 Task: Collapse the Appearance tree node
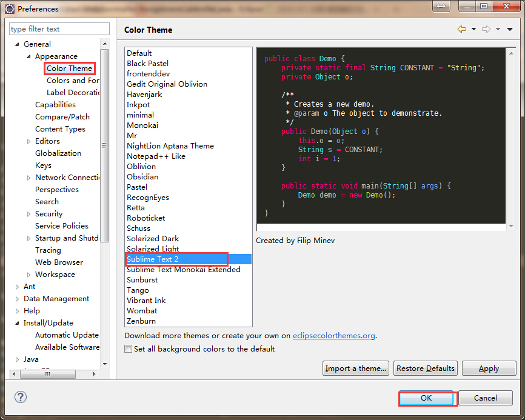(28, 56)
